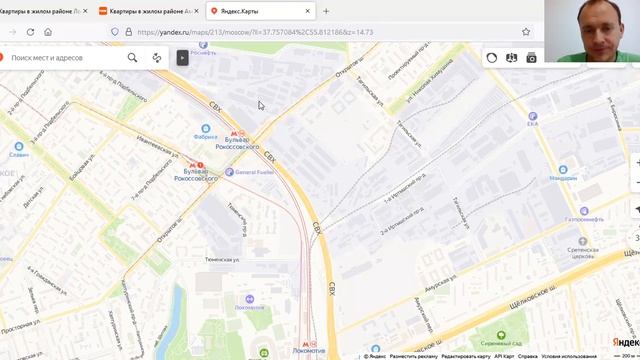640x360 pixels.
Task: Click the site lock icon
Action: [x=129, y=32]
